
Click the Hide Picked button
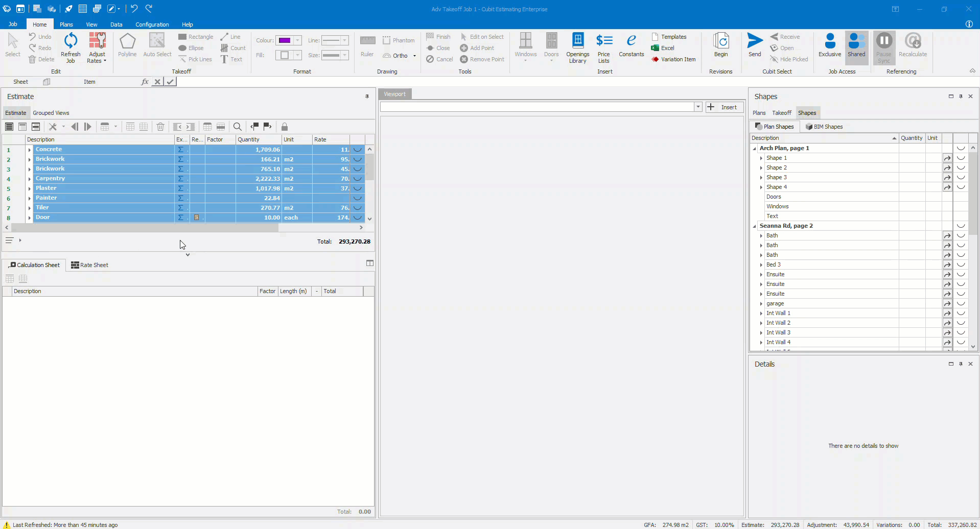click(x=789, y=59)
